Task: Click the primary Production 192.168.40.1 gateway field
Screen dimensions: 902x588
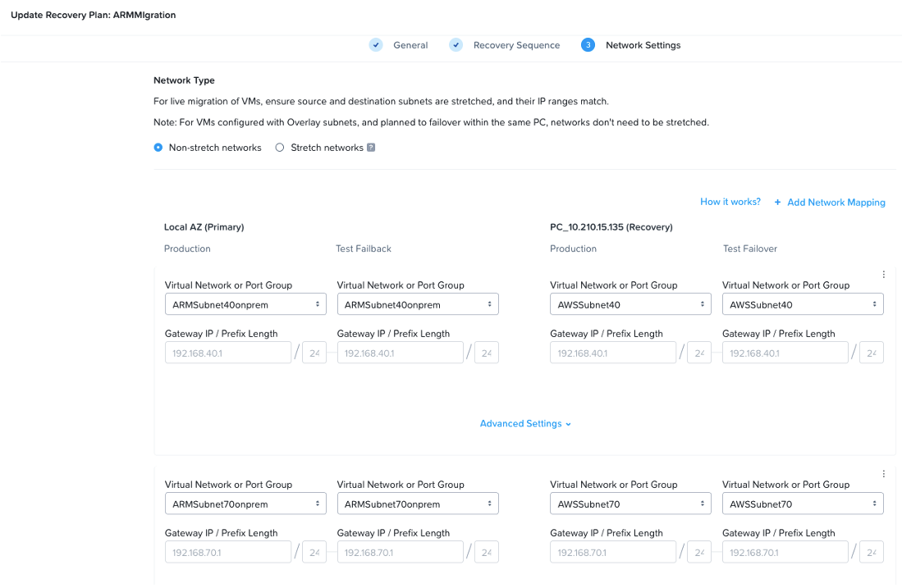Action: (x=228, y=353)
